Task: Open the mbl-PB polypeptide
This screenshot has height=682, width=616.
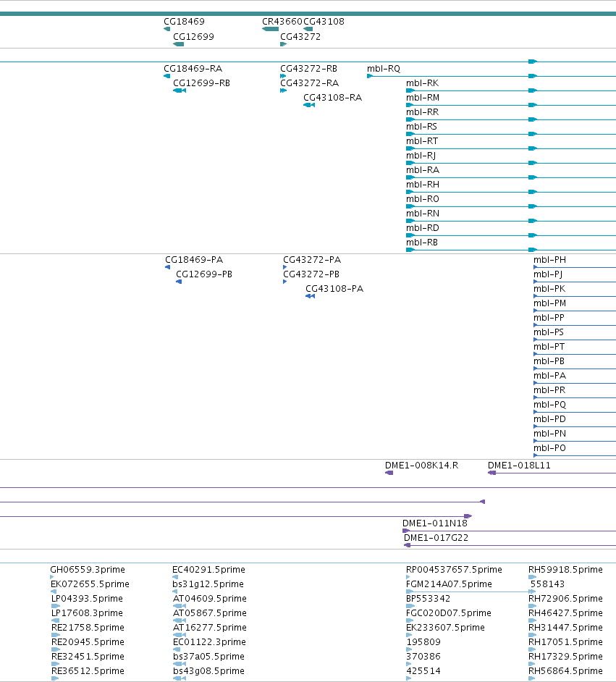Action: coord(549,361)
